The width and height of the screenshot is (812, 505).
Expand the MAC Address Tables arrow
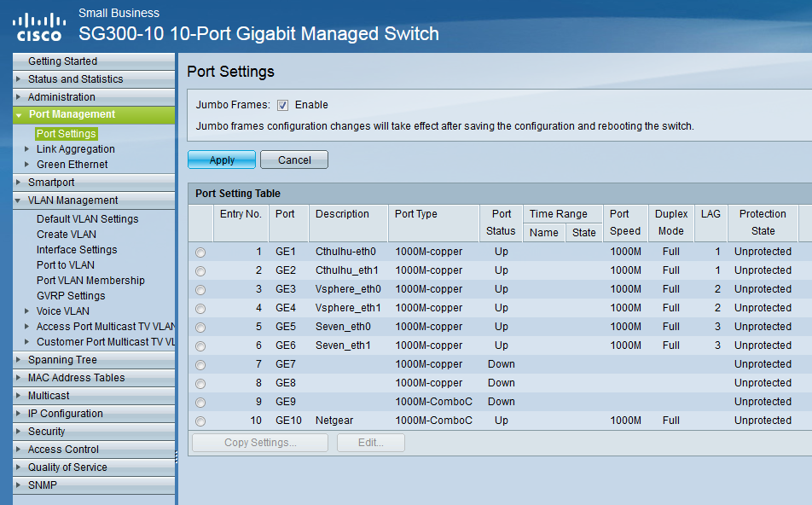[19, 378]
